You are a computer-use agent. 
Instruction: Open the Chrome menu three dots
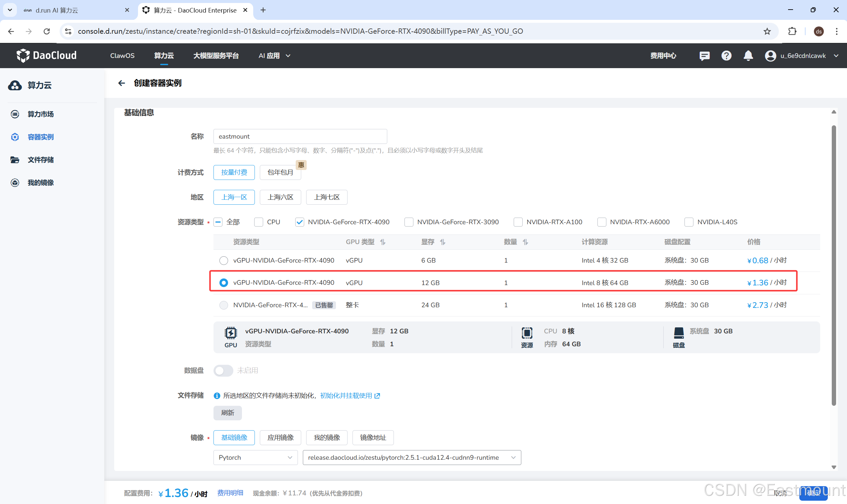point(836,31)
